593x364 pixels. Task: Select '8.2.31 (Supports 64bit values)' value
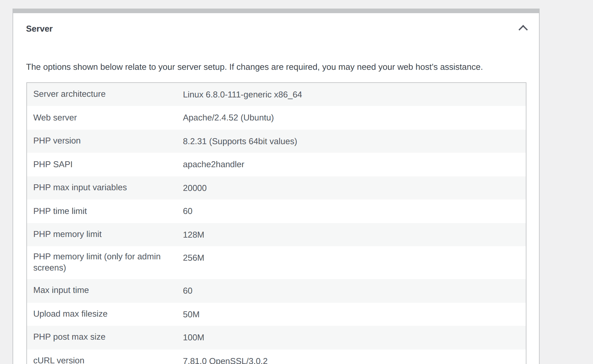(x=240, y=142)
